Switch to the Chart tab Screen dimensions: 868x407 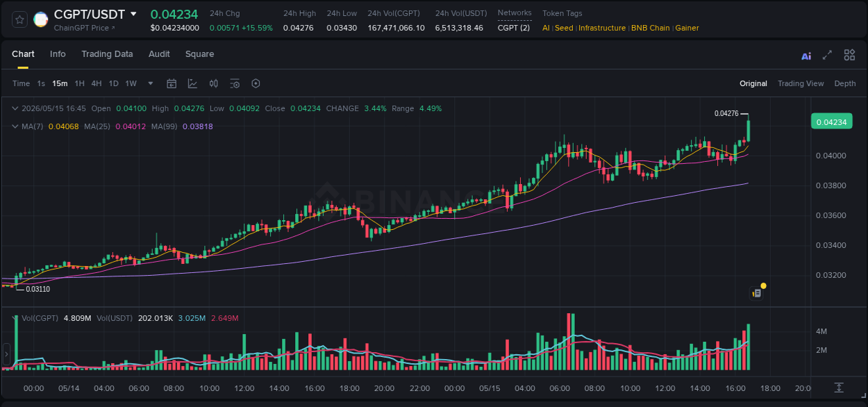(x=23, y=54)
